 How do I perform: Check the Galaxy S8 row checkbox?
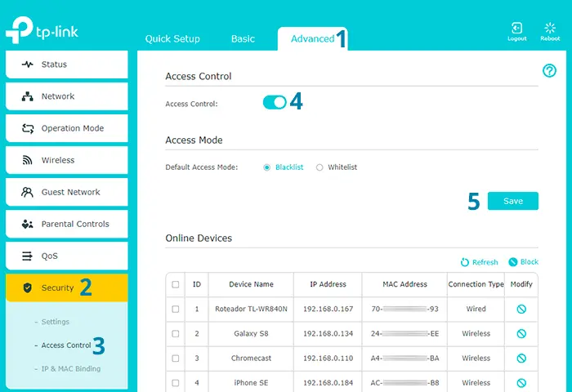176,334
